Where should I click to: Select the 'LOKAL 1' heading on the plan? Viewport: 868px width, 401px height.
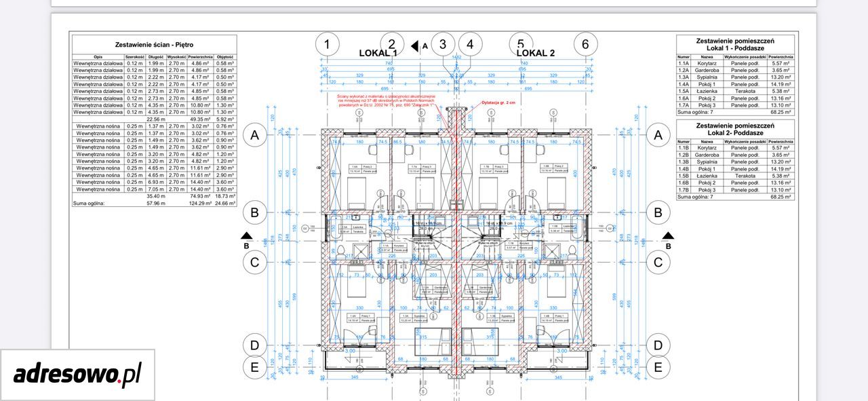pyautogui.click(x=378, y=53)
